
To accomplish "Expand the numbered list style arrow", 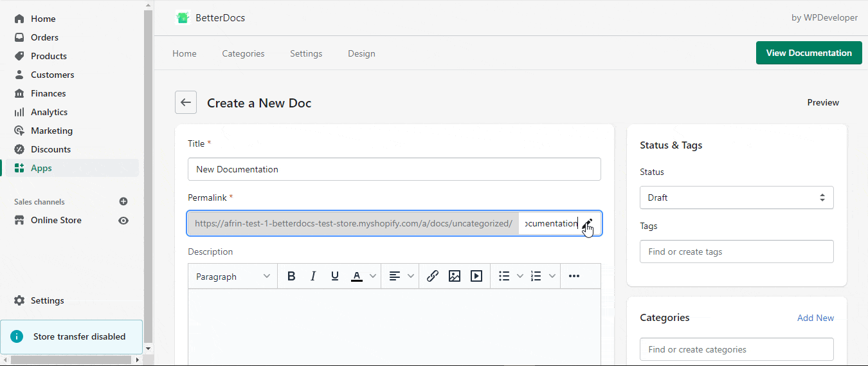I will 552,276.
